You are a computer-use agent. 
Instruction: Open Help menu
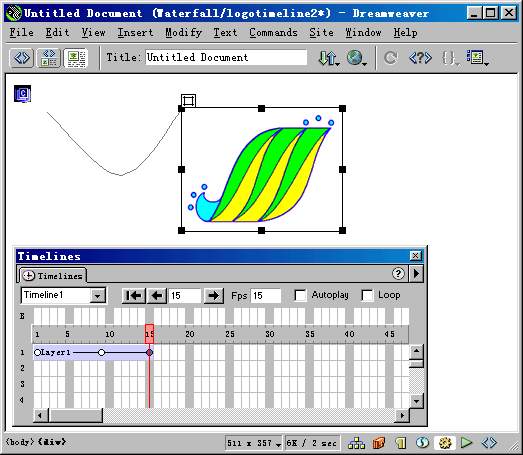pos(405,32)
